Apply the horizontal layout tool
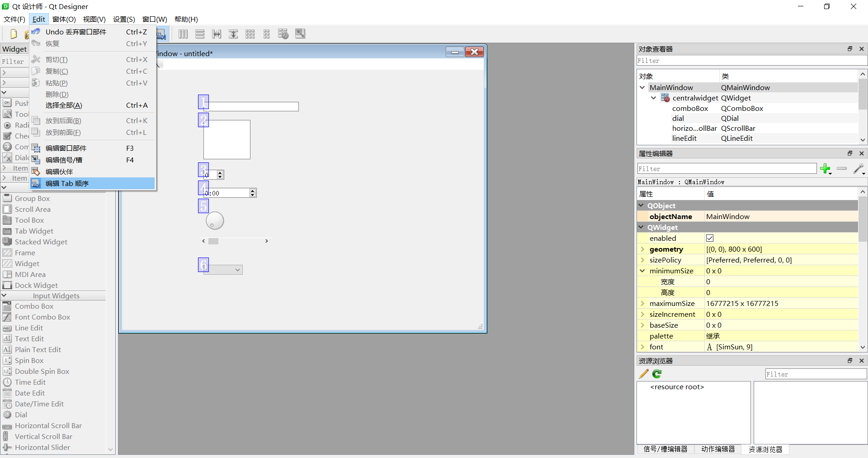This screenshot has width=868, height=458. click(183, 34)
